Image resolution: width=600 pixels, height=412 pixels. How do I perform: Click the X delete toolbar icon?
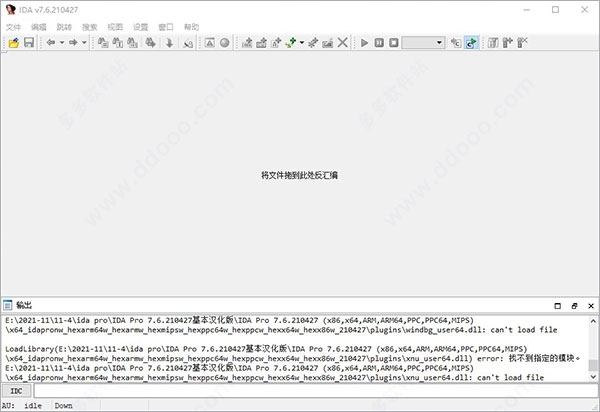pos(342,42)
